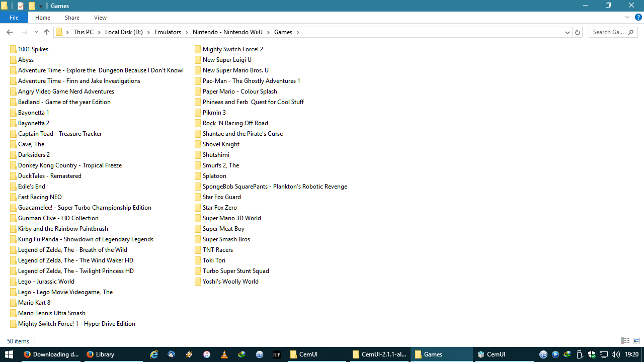Select the Yoshi's Woolly World folder icon
The image size is (644, 362).
[198, 282]
